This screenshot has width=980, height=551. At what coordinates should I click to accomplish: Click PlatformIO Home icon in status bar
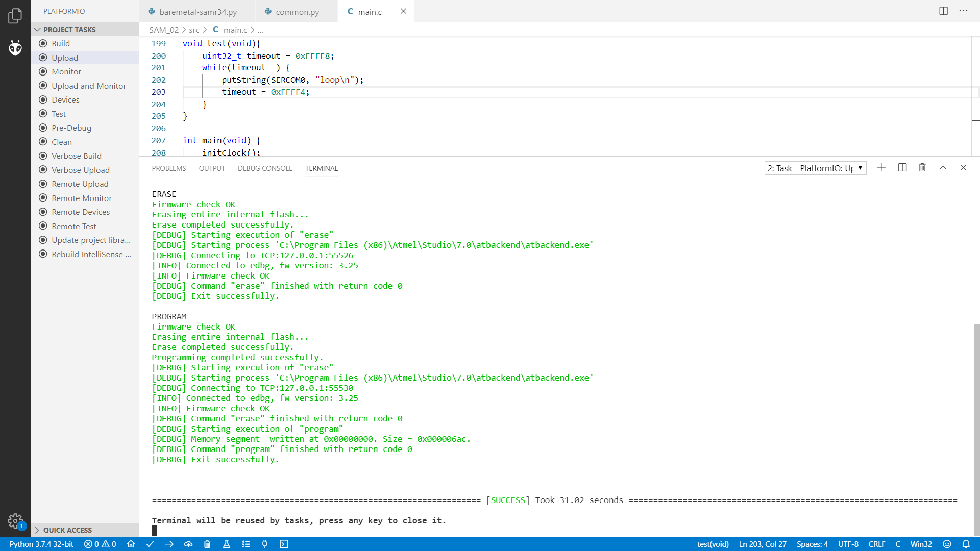click(x=131, y=544)
